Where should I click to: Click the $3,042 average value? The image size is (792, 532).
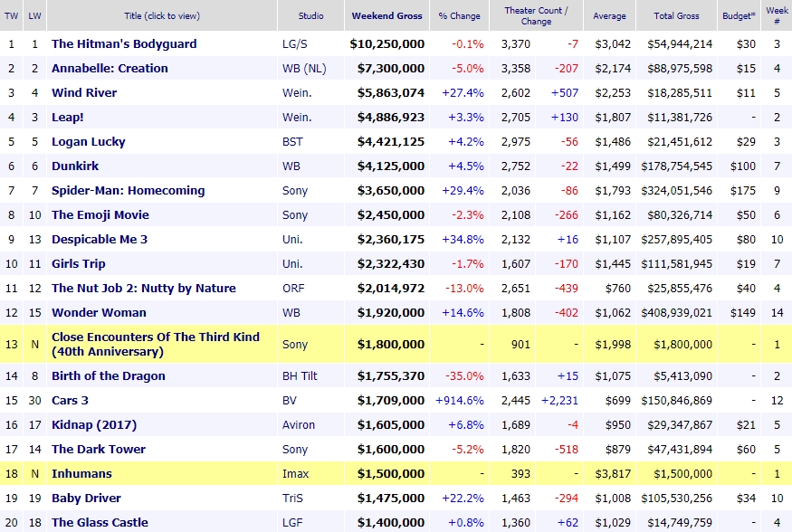pos(613,44)
